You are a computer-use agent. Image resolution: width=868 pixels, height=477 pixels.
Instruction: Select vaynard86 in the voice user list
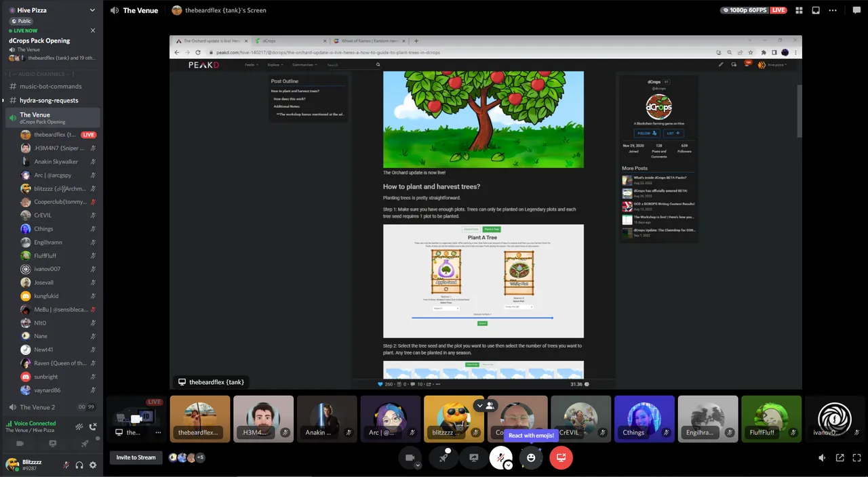click(58, 390)
